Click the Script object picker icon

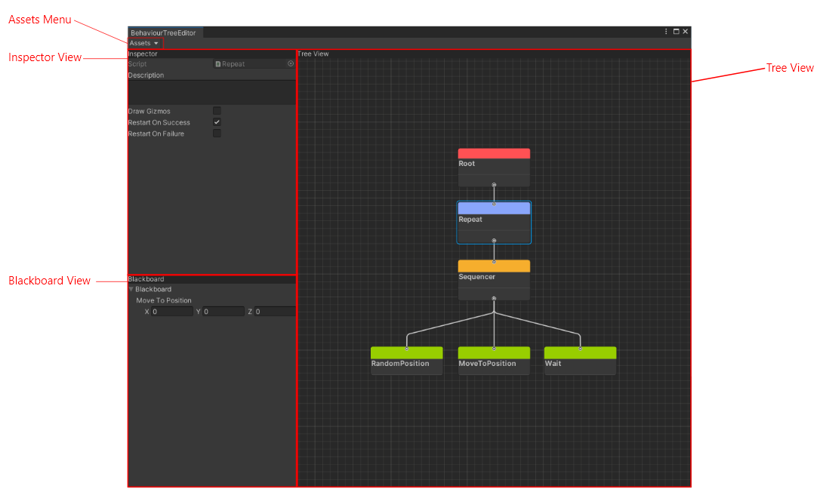coord(289,63)
